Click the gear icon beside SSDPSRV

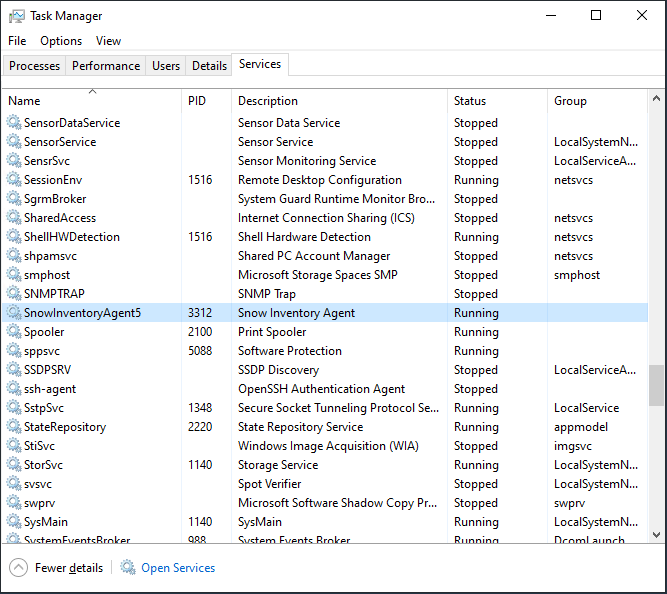14,370
